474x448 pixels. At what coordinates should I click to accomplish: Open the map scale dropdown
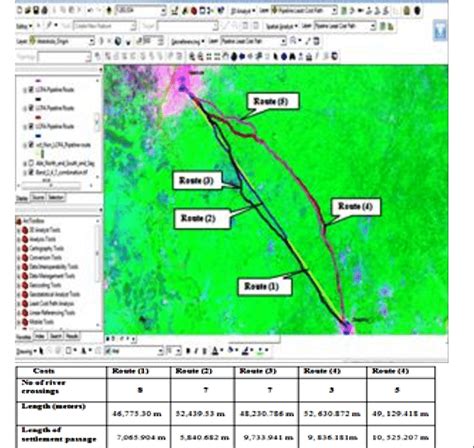click(163, 11)
